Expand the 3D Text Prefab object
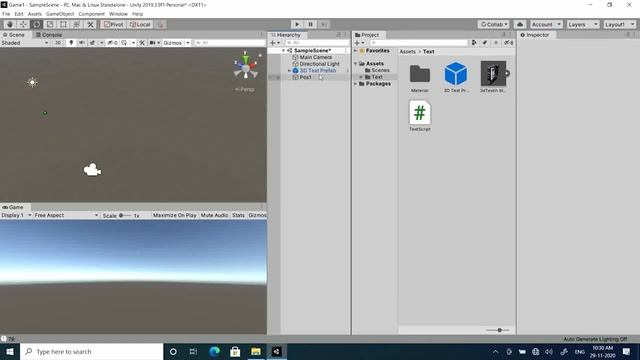 pyautogui.click(x=289, y=71)
